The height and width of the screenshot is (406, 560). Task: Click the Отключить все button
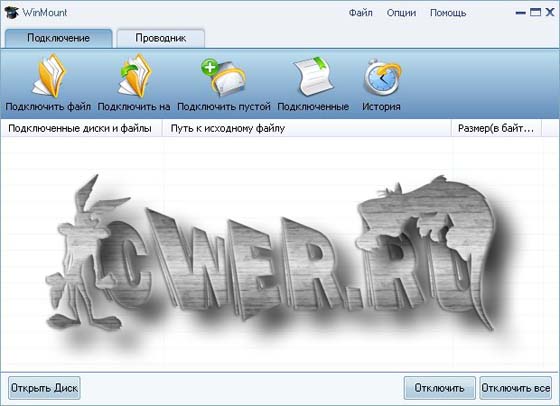click(x=515, y=388)
